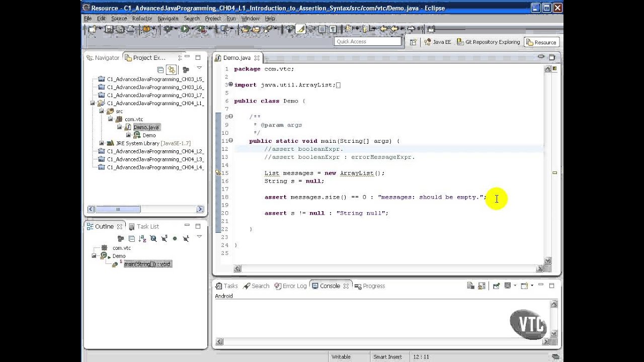Launch Debug from the toolbar bug icon
644x362 pixels.
[168, 29]
